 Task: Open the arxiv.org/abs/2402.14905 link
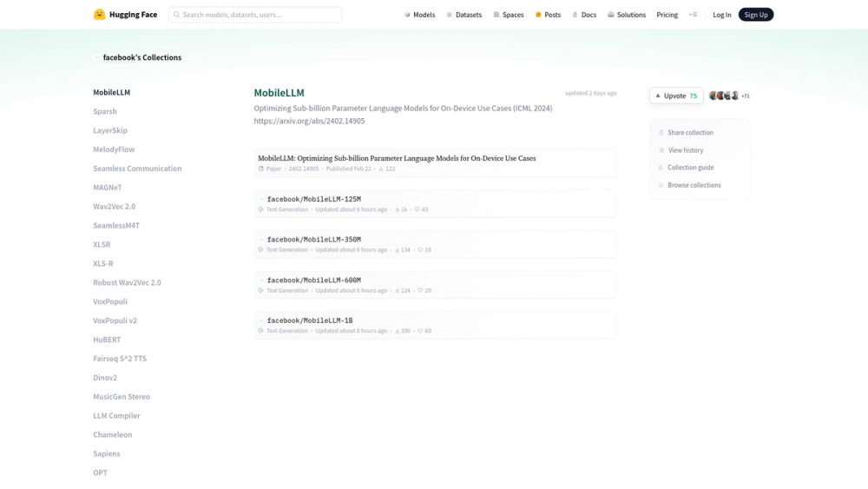pyautogui.click(x=309, y=122)
